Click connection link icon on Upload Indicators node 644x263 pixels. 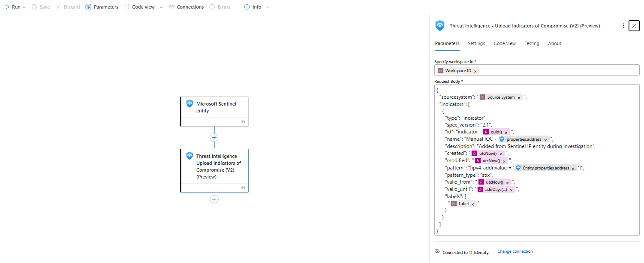click(243, 187)
